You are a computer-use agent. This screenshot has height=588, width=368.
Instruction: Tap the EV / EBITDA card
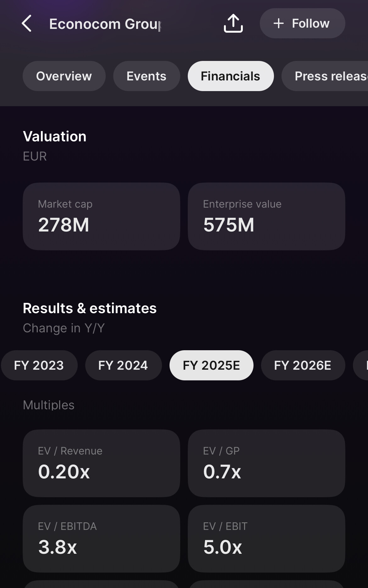point(101,538)
